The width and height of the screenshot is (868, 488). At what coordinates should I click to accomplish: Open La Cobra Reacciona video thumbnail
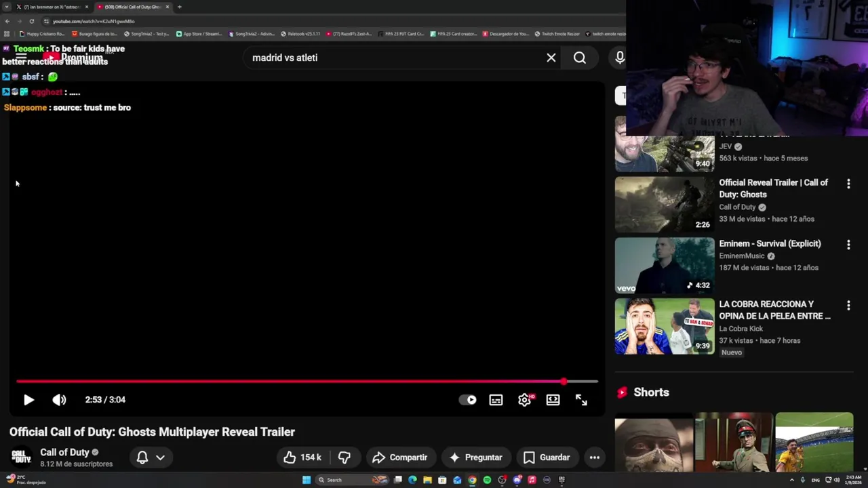(x=665, y=326)
